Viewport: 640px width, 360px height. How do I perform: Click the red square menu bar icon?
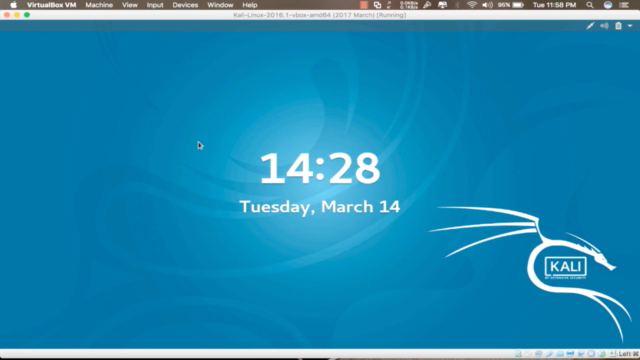[x=364, y=5]
